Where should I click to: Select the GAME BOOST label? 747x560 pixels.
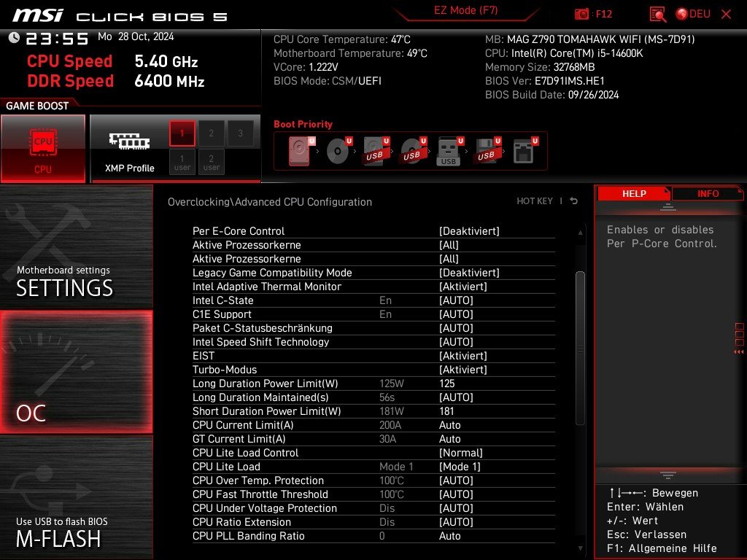point(37,106)
